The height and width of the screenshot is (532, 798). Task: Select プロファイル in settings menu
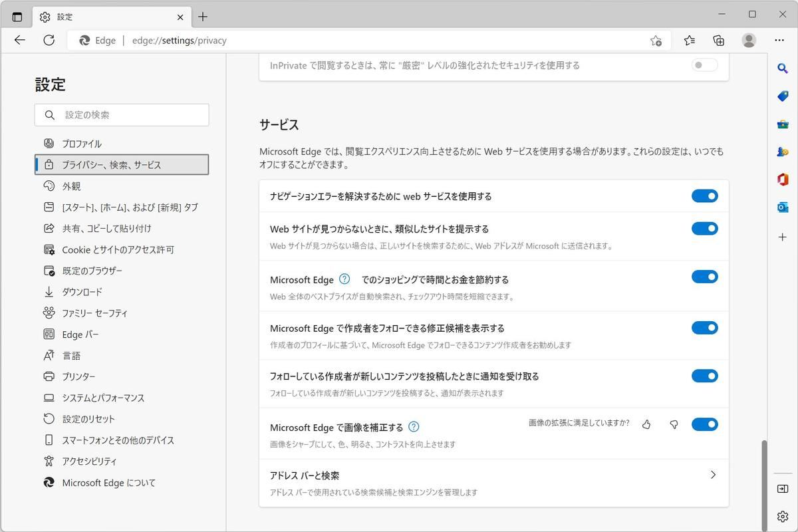tap(122, 144)
